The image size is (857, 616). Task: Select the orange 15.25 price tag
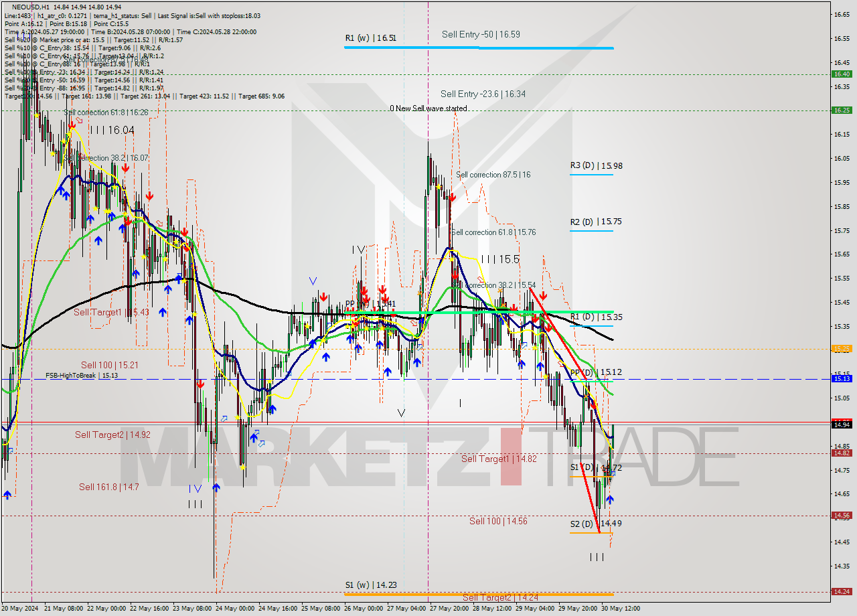click(841, 348)
